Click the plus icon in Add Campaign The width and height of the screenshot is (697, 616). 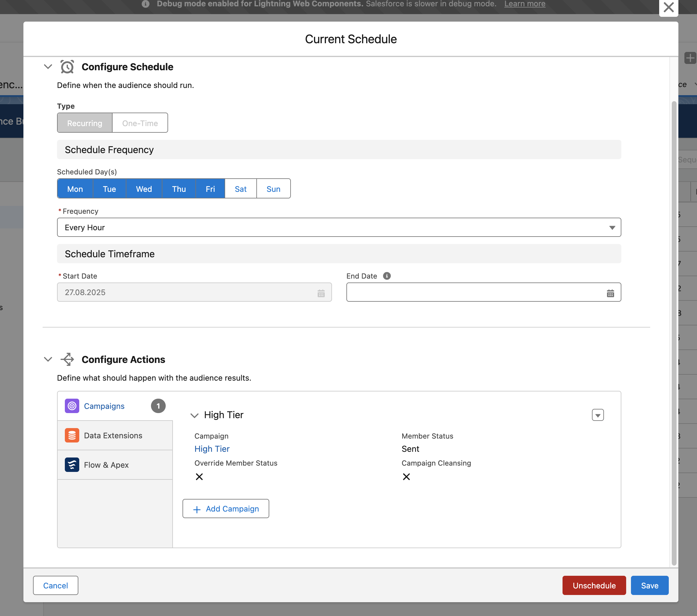pos(197,509)
